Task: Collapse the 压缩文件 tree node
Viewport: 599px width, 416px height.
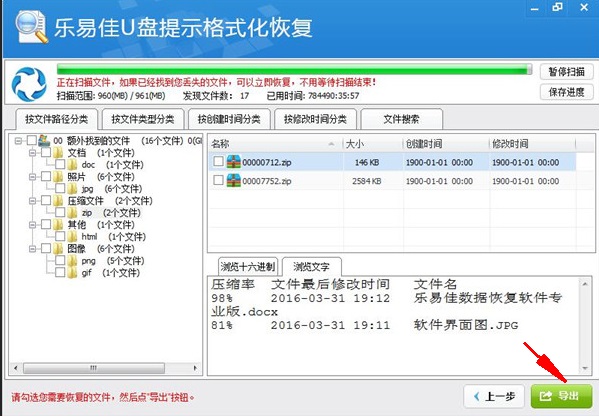Action: 32,201
